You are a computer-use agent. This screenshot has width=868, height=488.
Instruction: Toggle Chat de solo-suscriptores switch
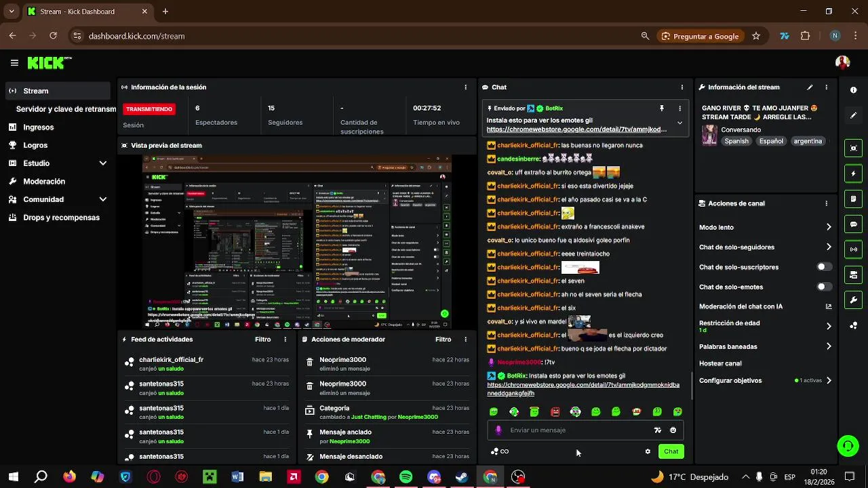824,267
